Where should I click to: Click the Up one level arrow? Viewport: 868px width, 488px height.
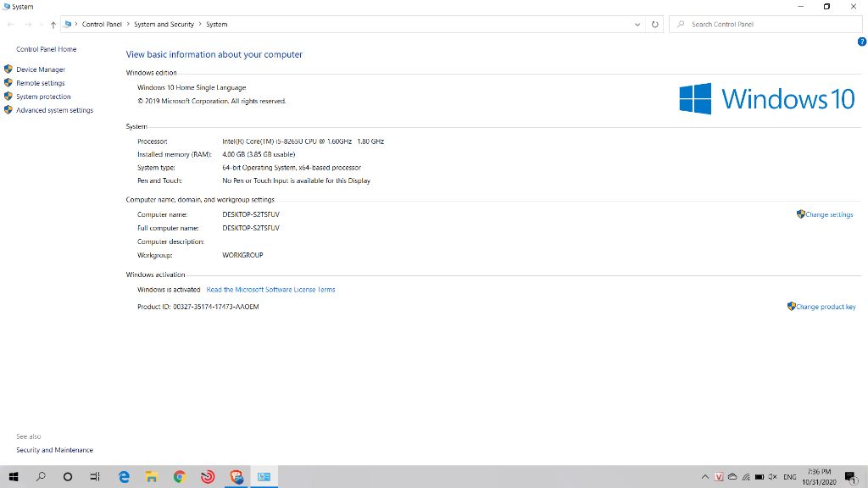coord(53,25)
